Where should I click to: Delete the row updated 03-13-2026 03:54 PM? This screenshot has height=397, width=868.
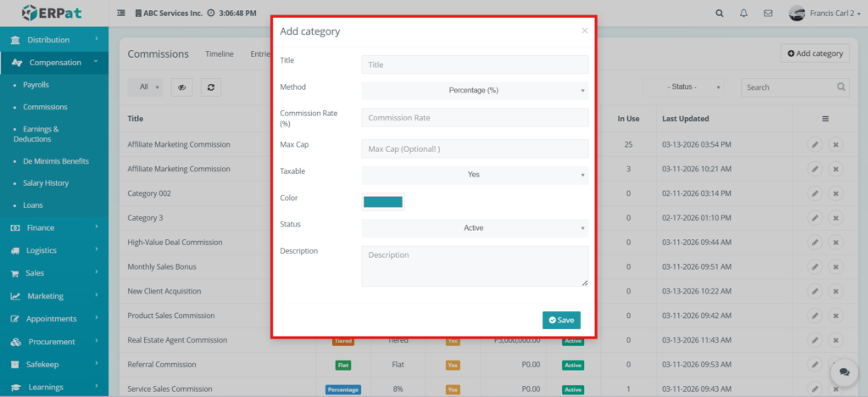click(x=836, y=144)
